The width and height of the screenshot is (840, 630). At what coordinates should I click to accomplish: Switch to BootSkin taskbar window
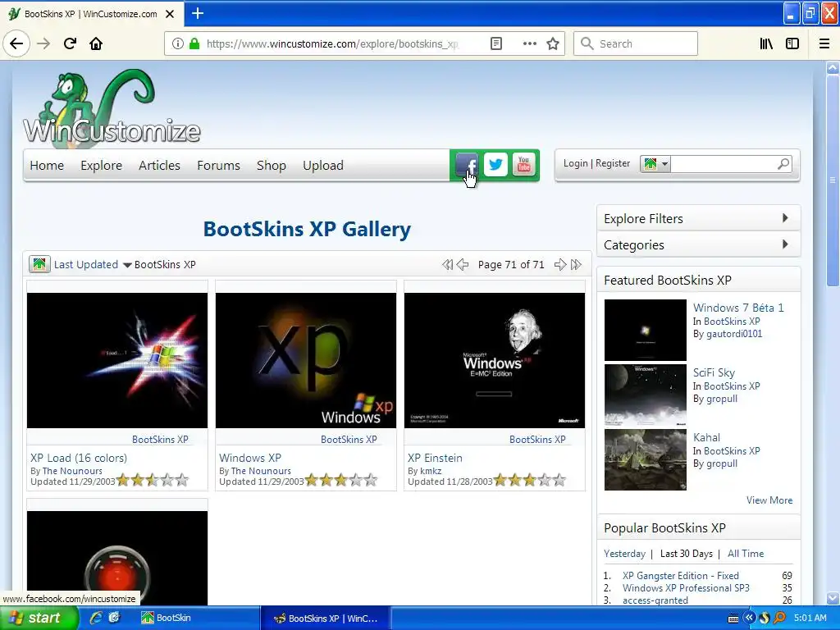(197, 618)
